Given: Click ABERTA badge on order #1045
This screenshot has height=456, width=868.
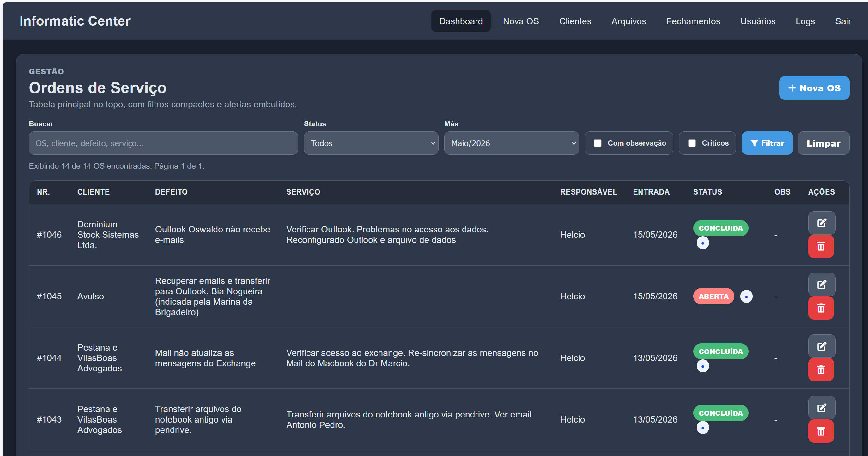Looking at the screenshot, I should (x=713, y=296).
